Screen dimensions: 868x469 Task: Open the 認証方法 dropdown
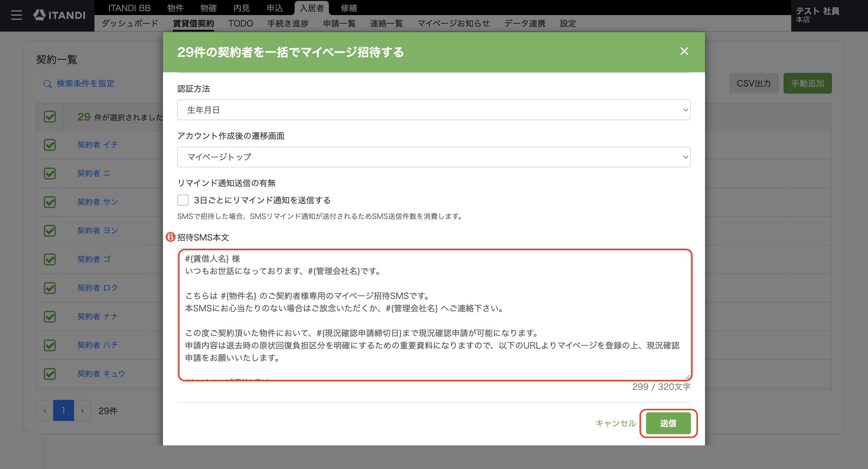tap(434, 110)
